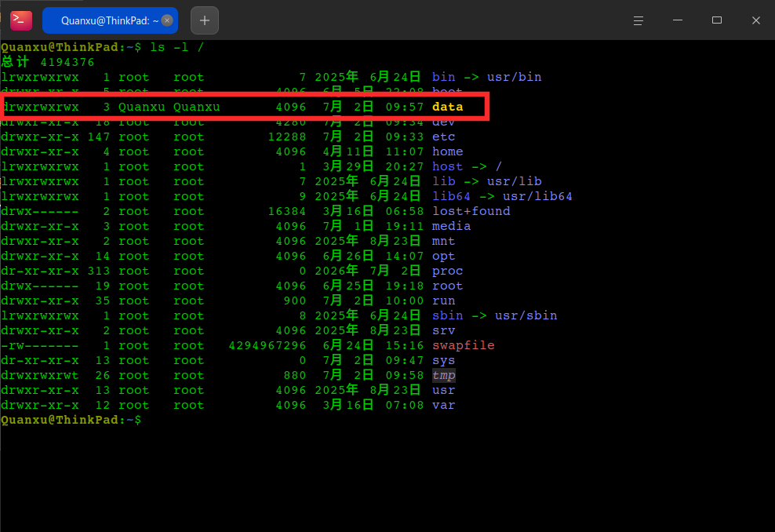775x532 pixels.
Task: Select the Quanxu@ThinkPad: ~ tab
Action: tap(110, 20)
